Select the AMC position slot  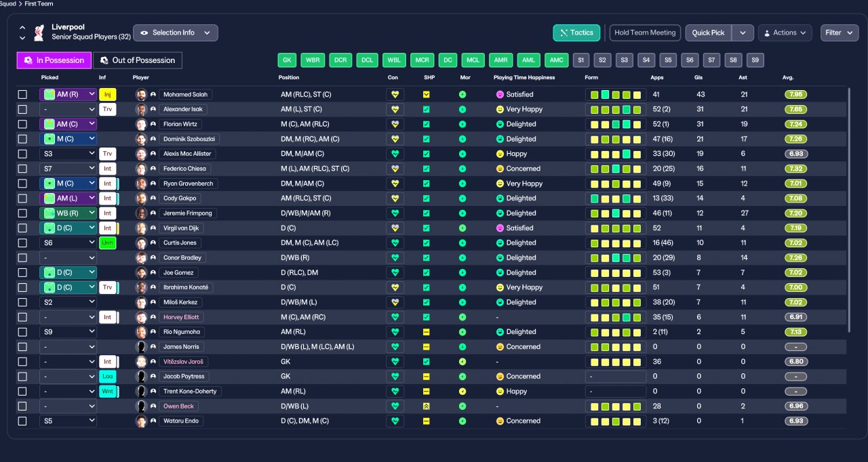(557, 60)
